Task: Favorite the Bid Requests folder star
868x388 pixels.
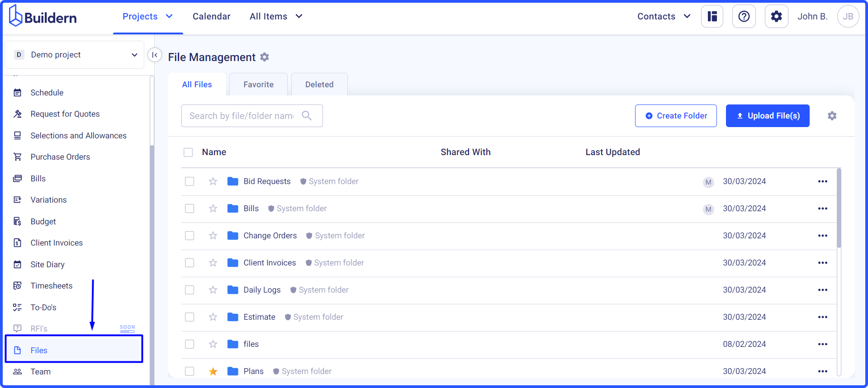Action: tap(213, 181)
